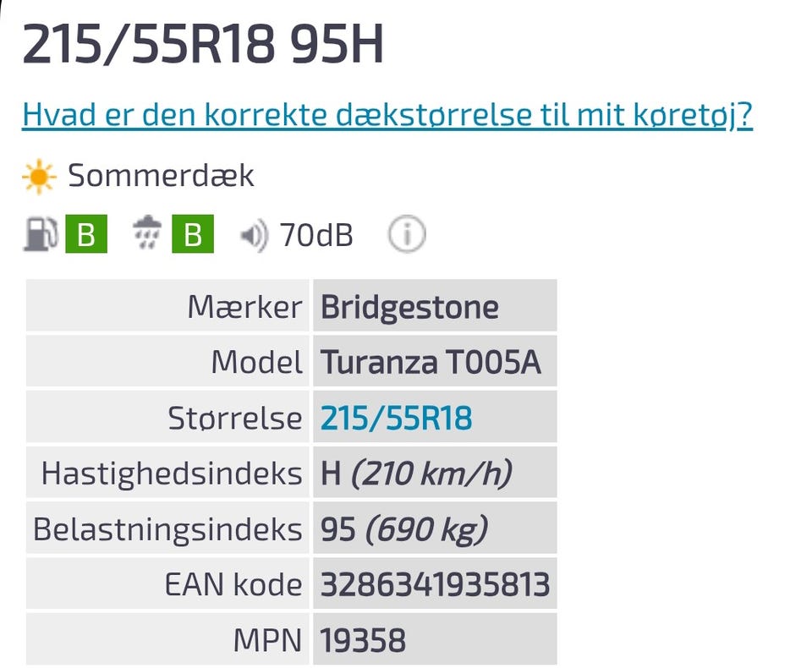Image resolution: width=812 pixels, height=668 pixels.
Task: Click the EAN number 3286341935813
Action: coord(435,585)
